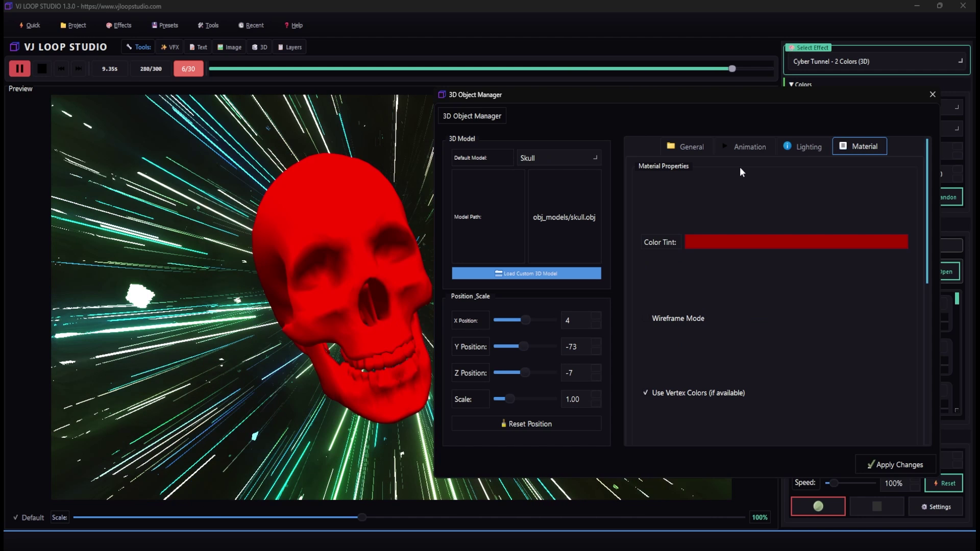The width and height of the screenshot is (980, 551).
Task: Switch to the Lighting tab
Action: 802,146
